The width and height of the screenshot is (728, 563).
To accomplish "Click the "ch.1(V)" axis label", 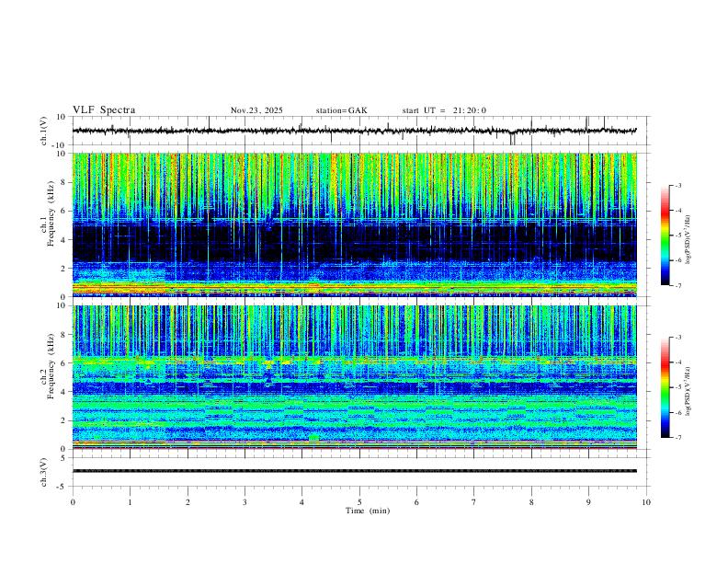I will coord(44,131).
